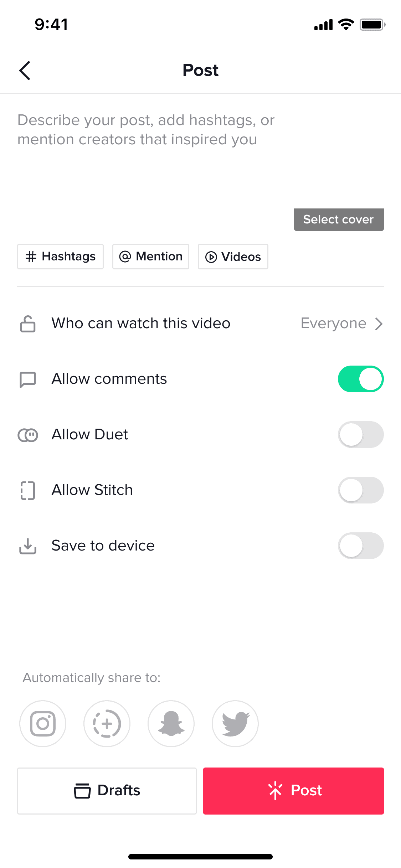Add Hashtags to the description
Viewport: 401px width, 868px height.
tap(60, 257)
